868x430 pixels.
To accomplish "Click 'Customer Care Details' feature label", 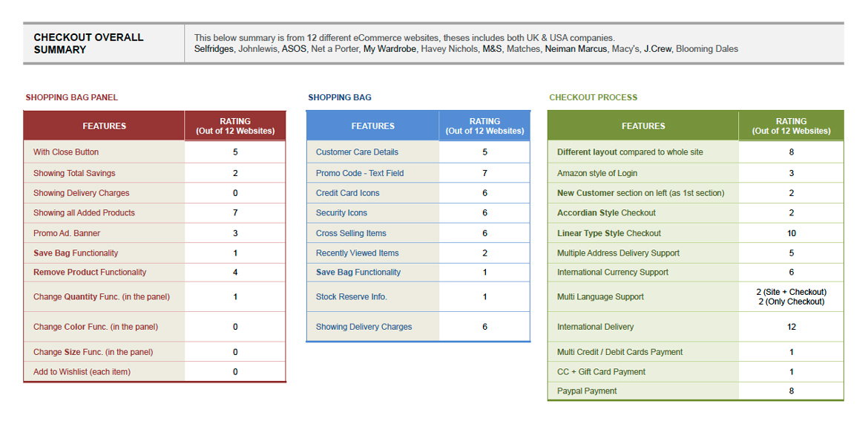I will [x=357, y=152].
